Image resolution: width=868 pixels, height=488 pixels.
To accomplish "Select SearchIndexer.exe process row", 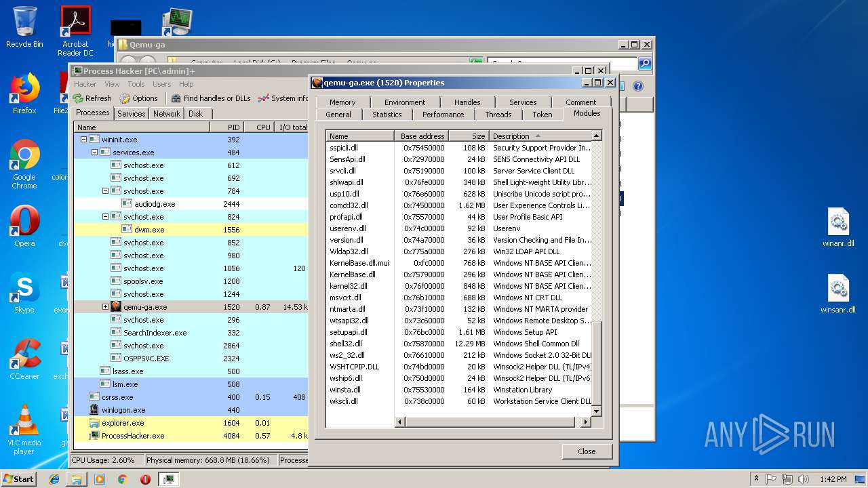I will point(191,333).
